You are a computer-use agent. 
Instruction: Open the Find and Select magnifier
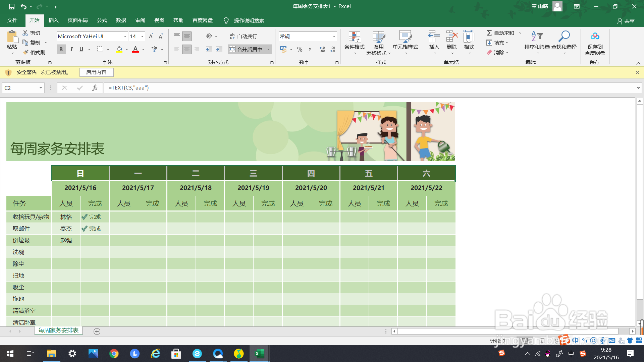(564, 36)
